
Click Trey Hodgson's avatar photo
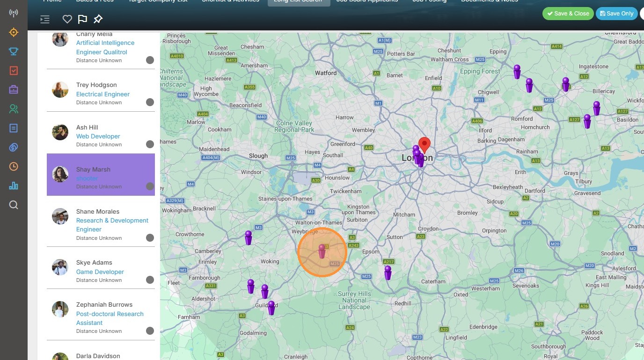(60, 89)
